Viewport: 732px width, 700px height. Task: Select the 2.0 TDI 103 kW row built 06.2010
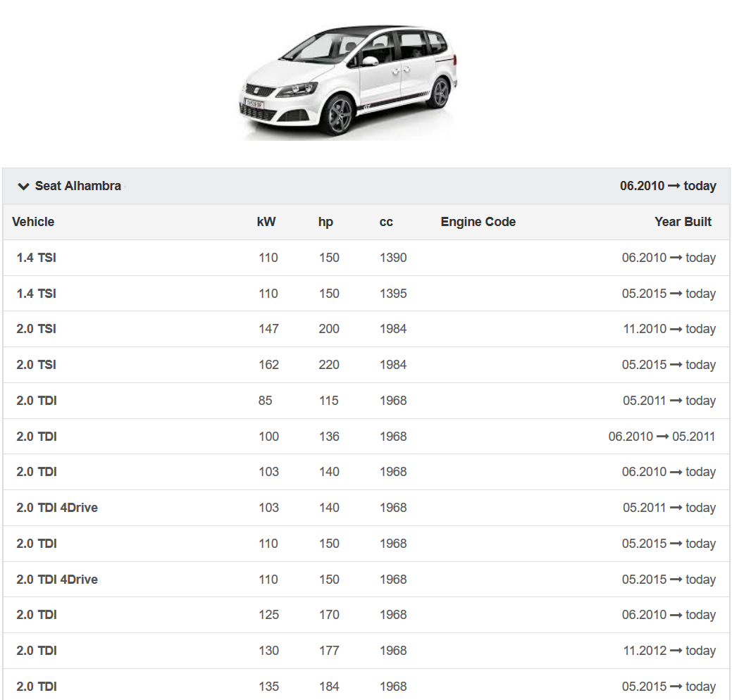366,472
